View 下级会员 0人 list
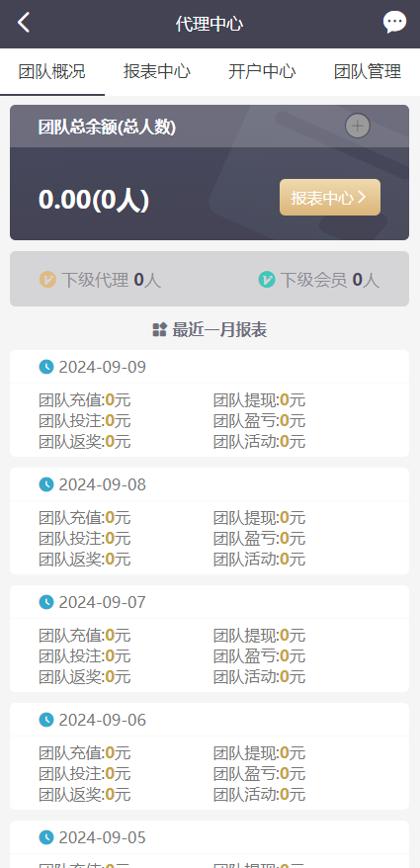The width and height of the screenshot is (420, 868). pos(319,280)
